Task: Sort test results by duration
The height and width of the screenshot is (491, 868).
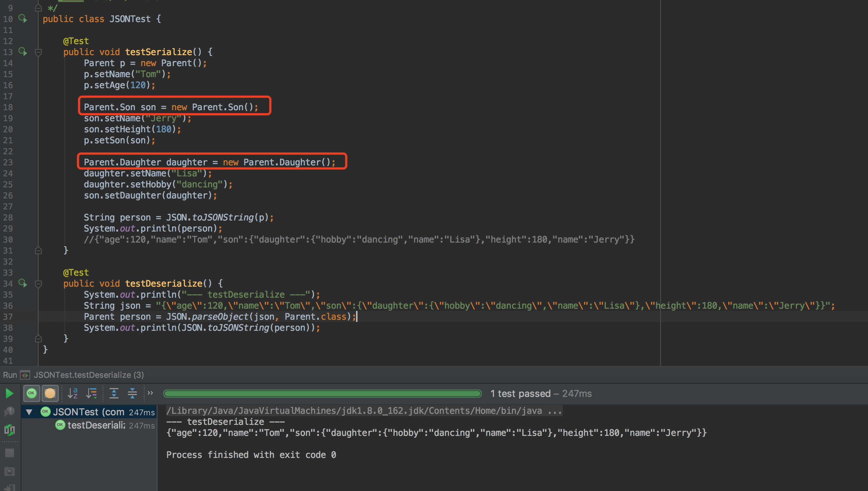Action: pos(91,393)
